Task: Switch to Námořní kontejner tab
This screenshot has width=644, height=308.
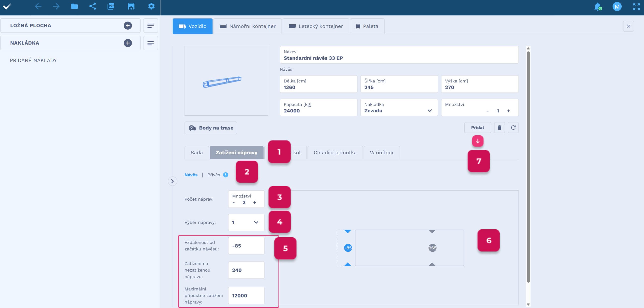Action: click(248, 26)
